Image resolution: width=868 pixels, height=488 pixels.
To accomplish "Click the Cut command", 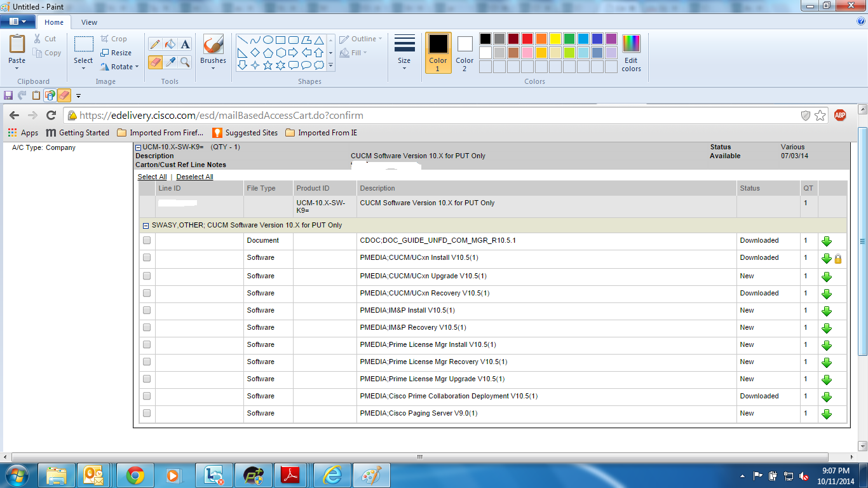I will point(45,39).
